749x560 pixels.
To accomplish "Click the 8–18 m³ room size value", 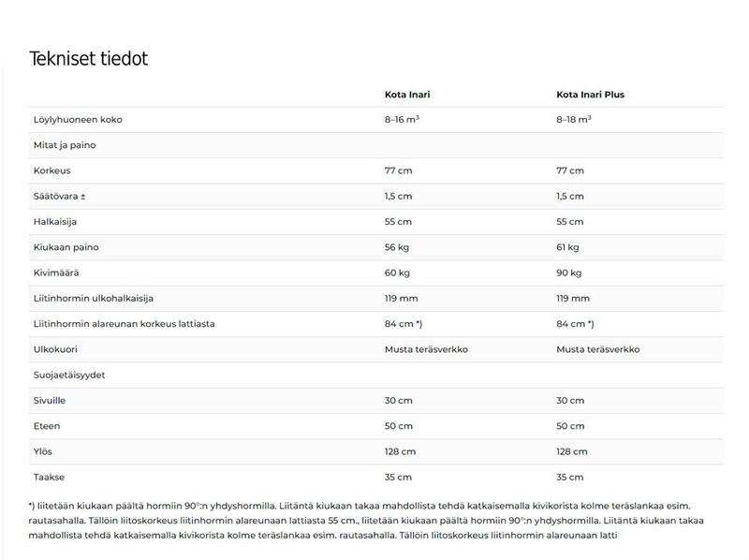I will [574, 120].
